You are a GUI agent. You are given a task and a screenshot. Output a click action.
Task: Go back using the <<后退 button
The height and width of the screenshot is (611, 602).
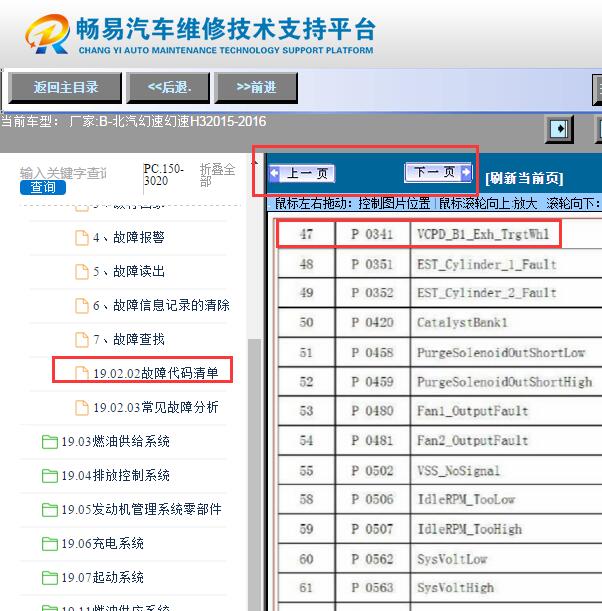[x=168, y=88]
